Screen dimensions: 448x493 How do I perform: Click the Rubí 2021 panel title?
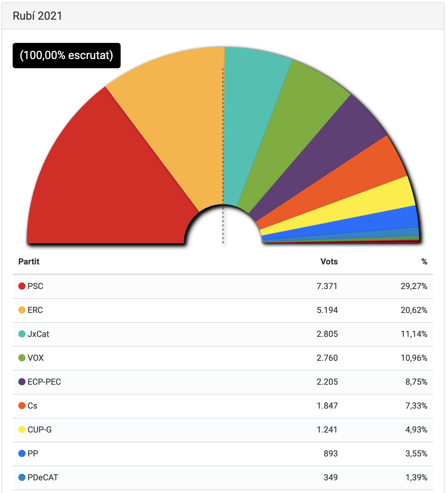coord(38,16)
